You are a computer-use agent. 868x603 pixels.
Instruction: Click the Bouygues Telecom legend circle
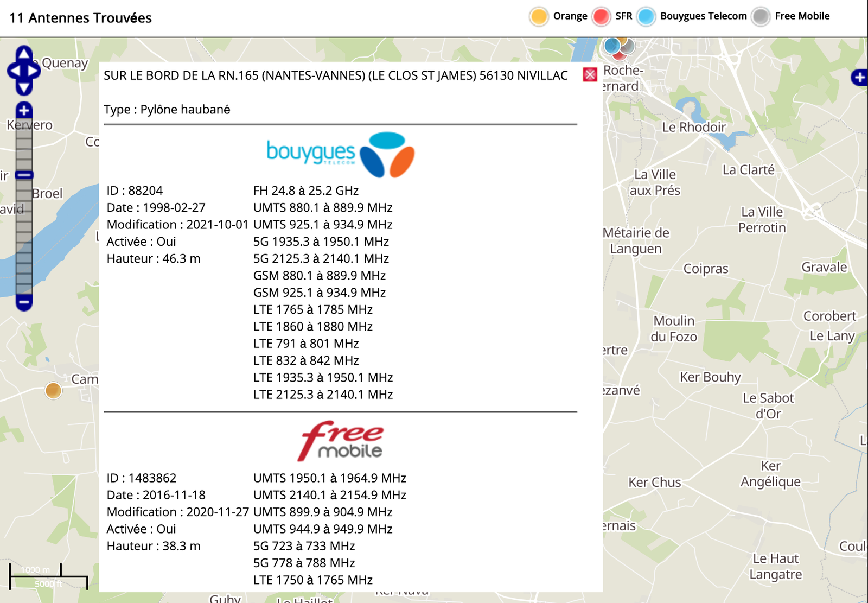(646, 16)
